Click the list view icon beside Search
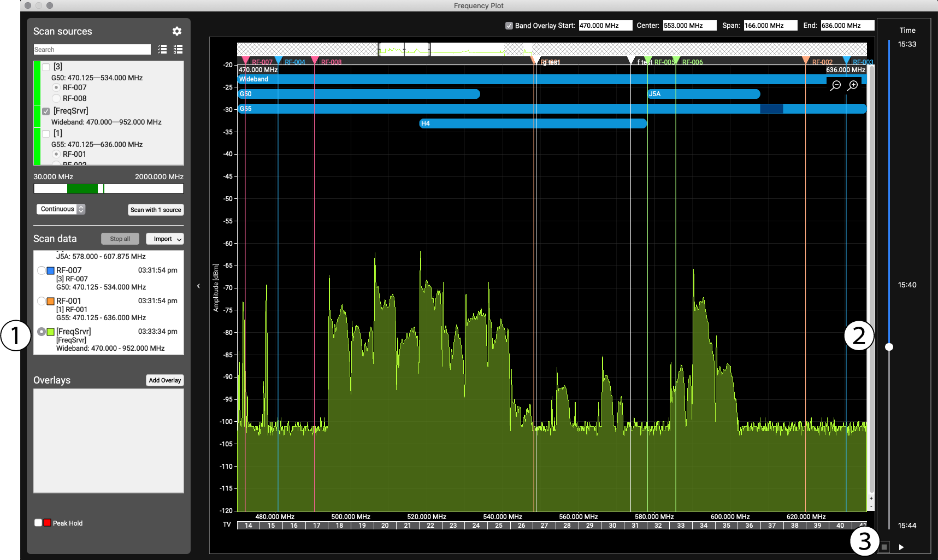938x560 pixels. (x=178, y=49)
